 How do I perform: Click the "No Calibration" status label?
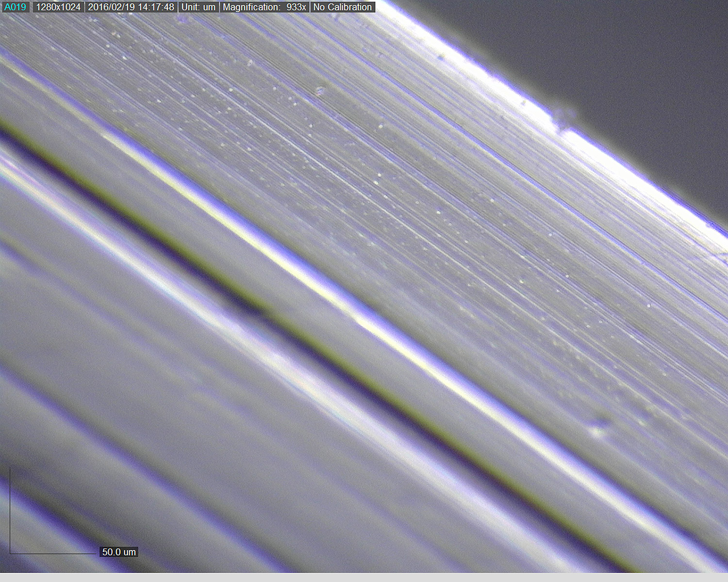(342, 7)
